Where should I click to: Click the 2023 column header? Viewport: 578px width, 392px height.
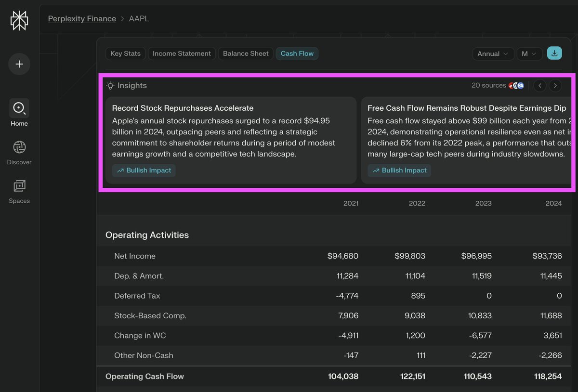tap(484, 203)
